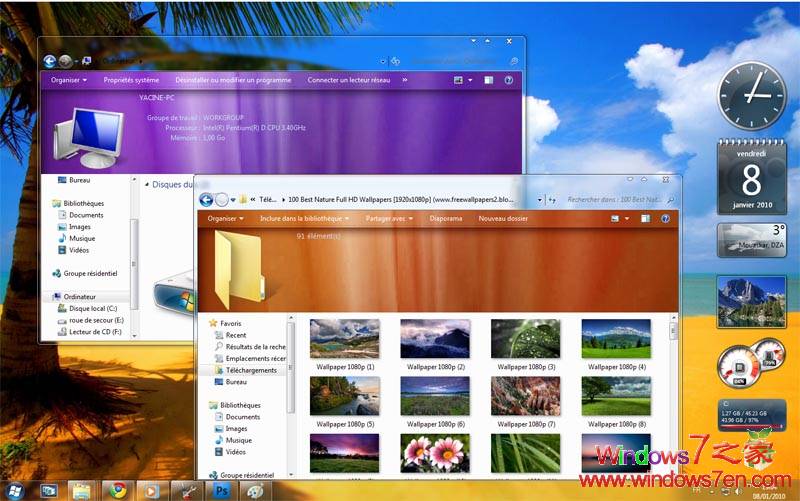Click 'Désinstaller ou modifier un programme'
The image size is (800, 501).
[233, 80]
